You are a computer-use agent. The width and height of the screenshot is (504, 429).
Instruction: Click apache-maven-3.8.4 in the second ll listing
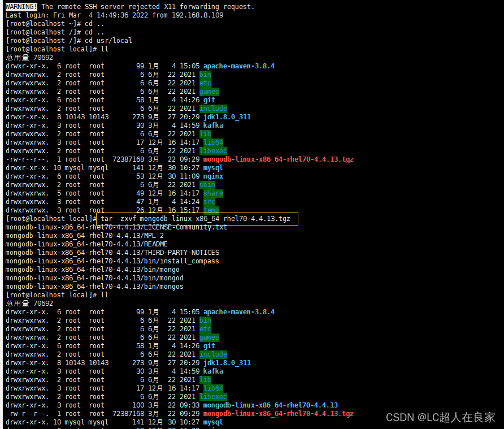pos(239,312)
